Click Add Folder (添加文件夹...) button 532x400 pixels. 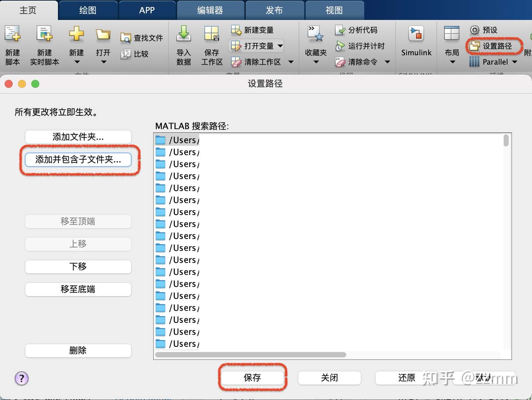pos(78,137)
